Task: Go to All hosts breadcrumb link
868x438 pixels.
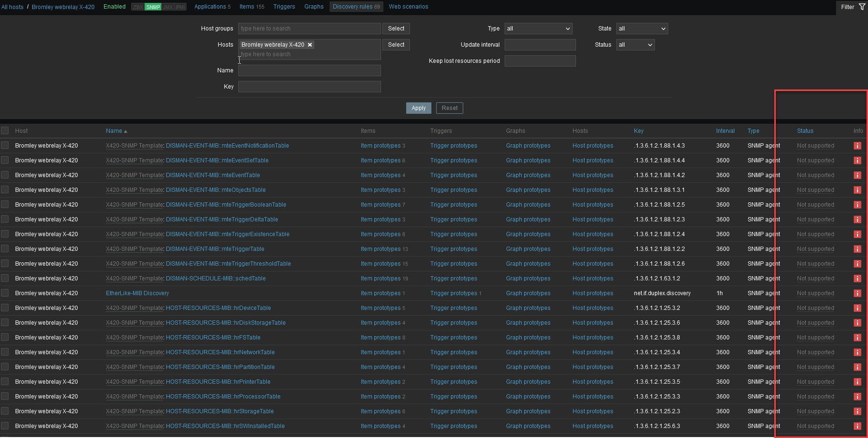Action: tap(12, 7)
